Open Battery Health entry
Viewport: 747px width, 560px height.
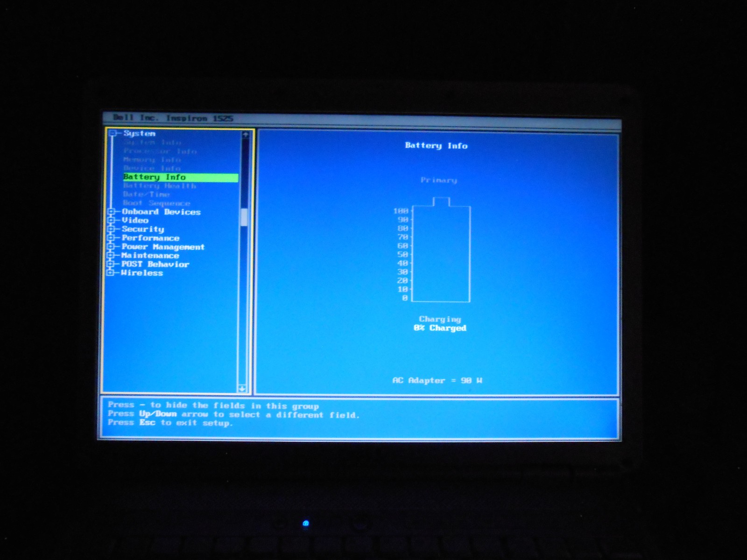(160, 186)
